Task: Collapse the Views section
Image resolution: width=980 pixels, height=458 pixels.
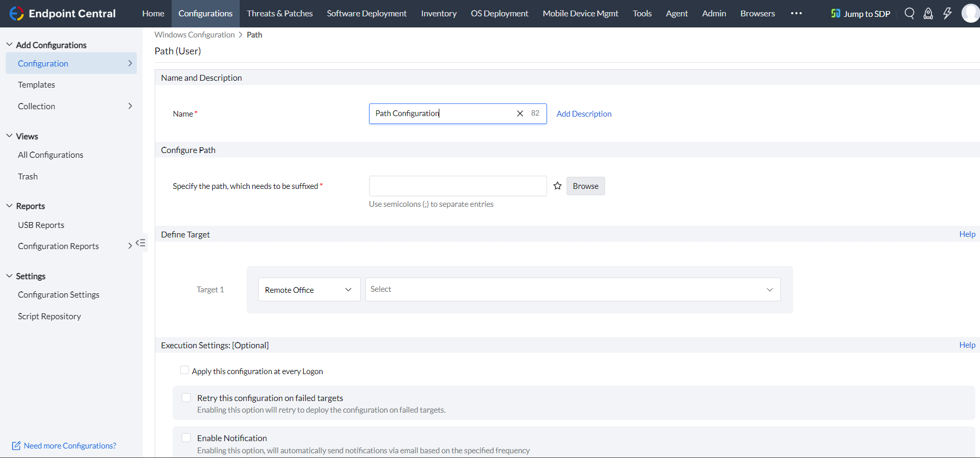Action: point(9,136)
